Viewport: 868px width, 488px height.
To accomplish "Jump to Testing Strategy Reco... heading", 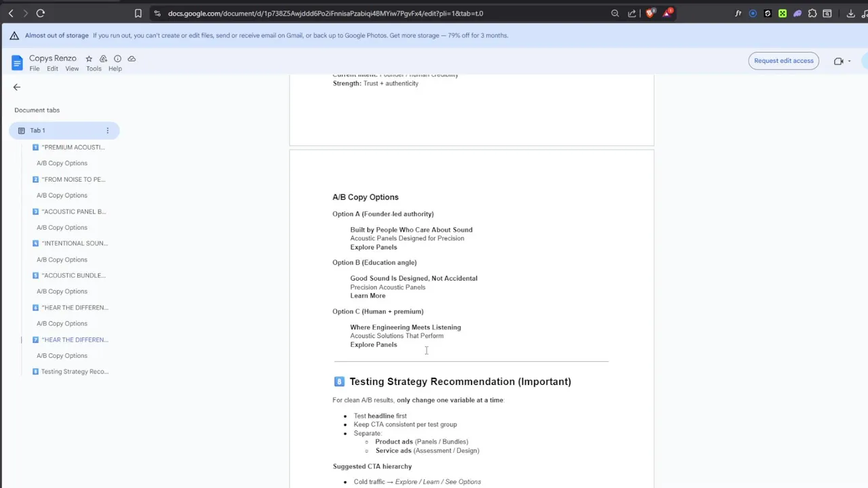I will [x=69, y=371].
